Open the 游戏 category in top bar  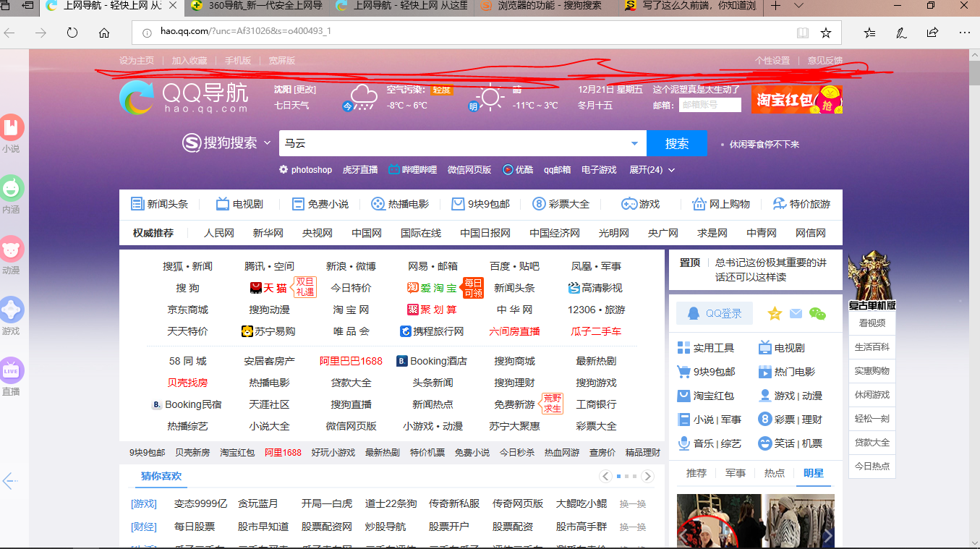641,204
